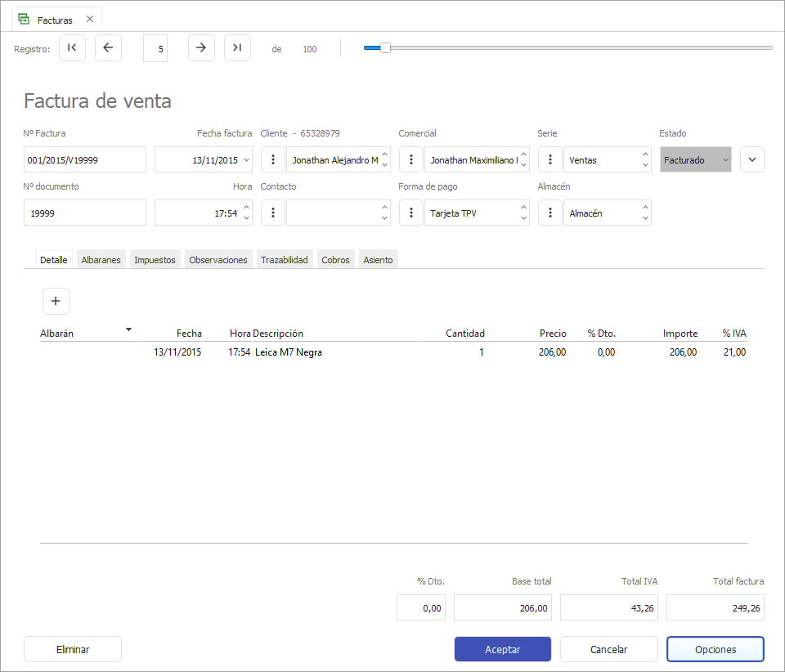
Task: Go to the next record
Action: click(x=201, y=48)
